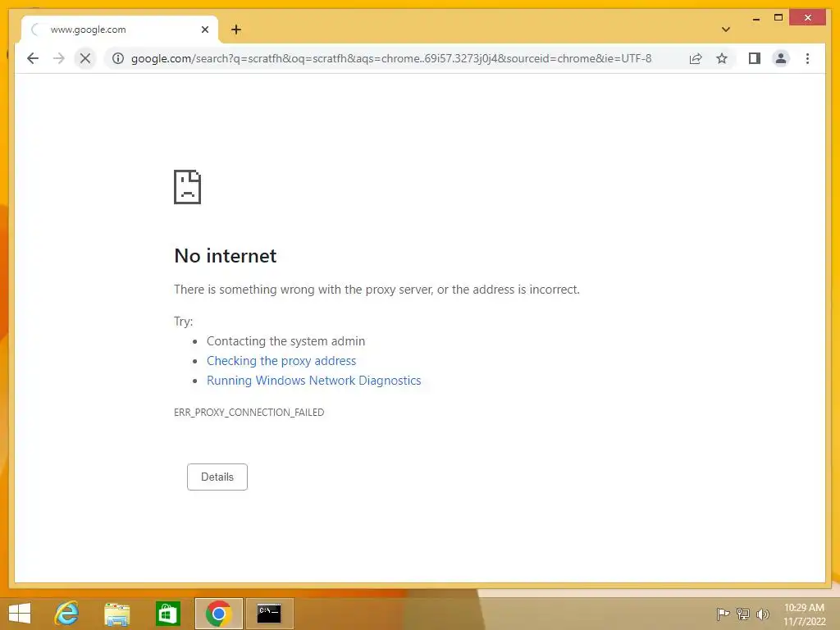Image resolution: width=840 pixels, height=630 pixels.
Task: Open a new tab with plus button
Action: [x=236, y=30]
